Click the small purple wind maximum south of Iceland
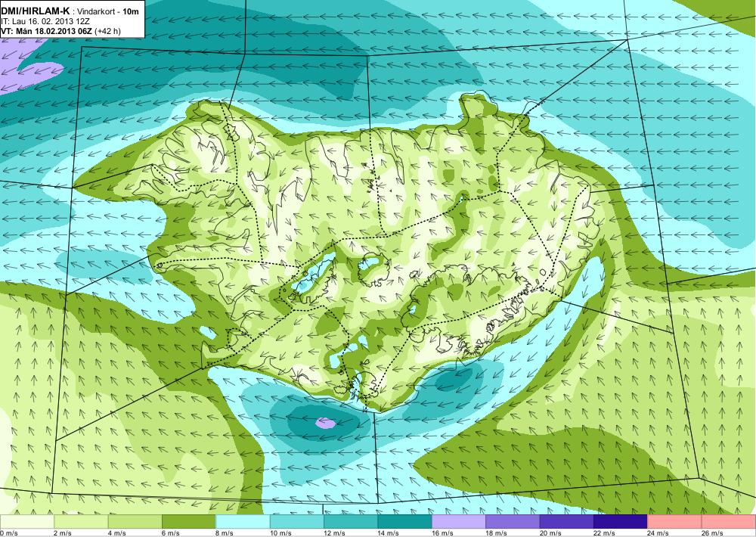The width and height of the screenshot is (756, 537). [325, 423]
